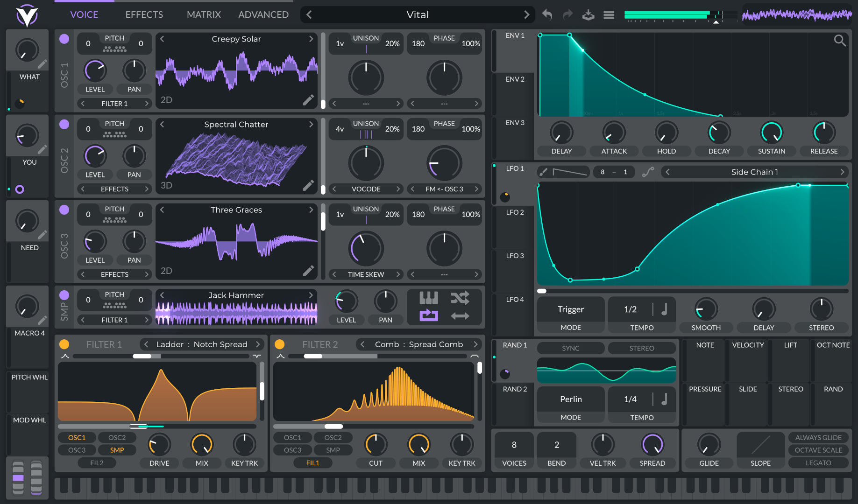The image size is (858, 504).
Task: Toggle OSC 2 power button
Action: (x=64, y=124)
